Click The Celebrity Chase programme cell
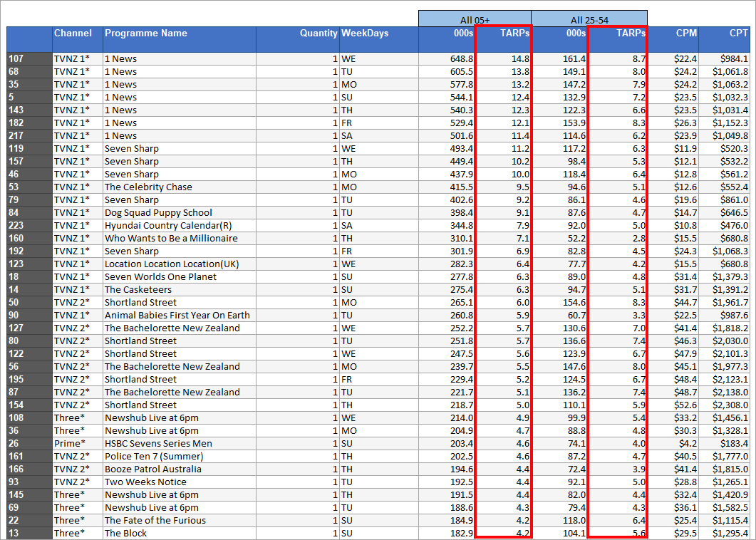 coord(180,187)
